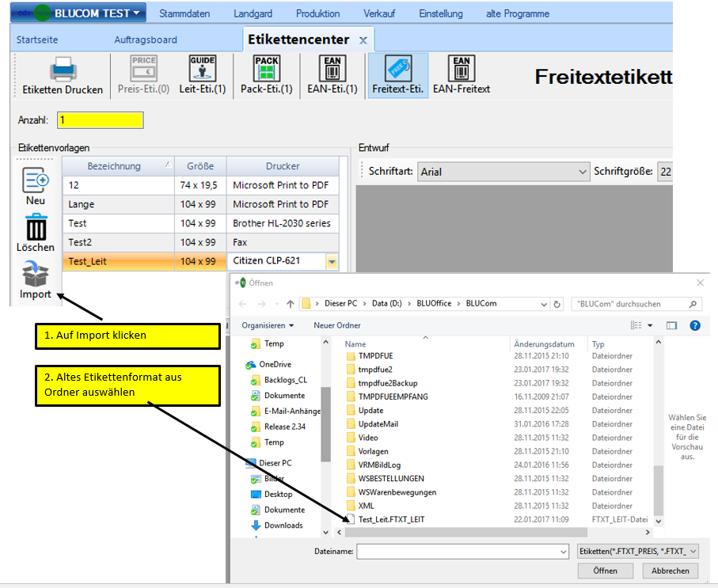The width and height of the screenshot is (718, 588).
Task: Close the Etikettencenter tab
Action: 363,40
